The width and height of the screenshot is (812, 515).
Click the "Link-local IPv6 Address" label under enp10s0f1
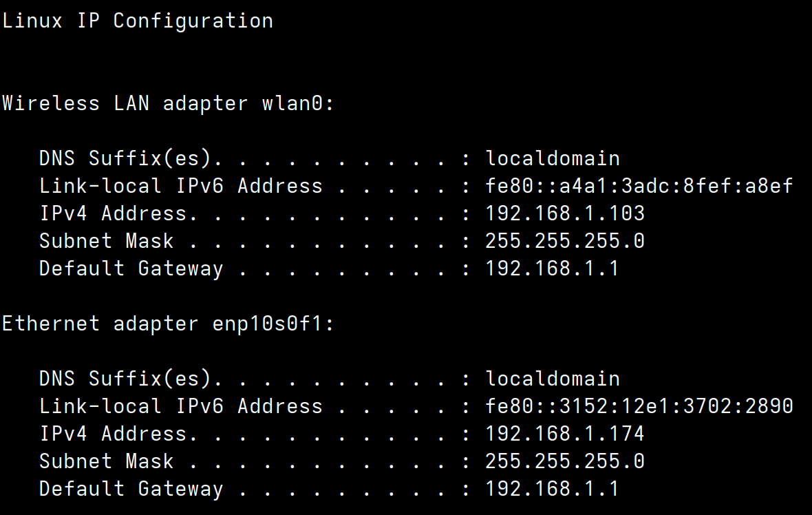[x=180, y=406]
